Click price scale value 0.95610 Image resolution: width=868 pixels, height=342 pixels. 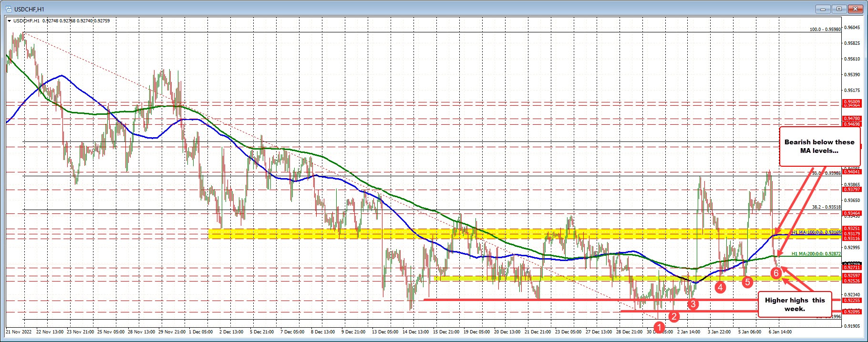click(x=852, y=59)
